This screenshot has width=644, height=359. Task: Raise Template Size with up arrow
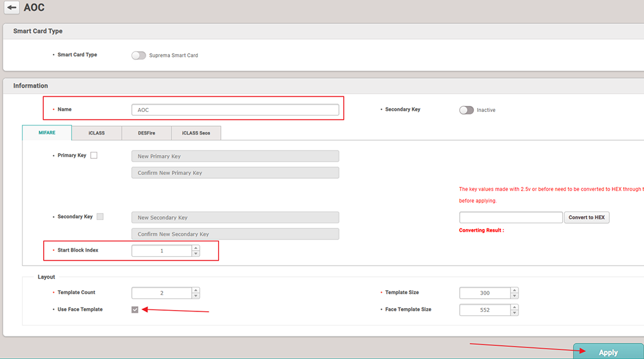pos(515,290)
